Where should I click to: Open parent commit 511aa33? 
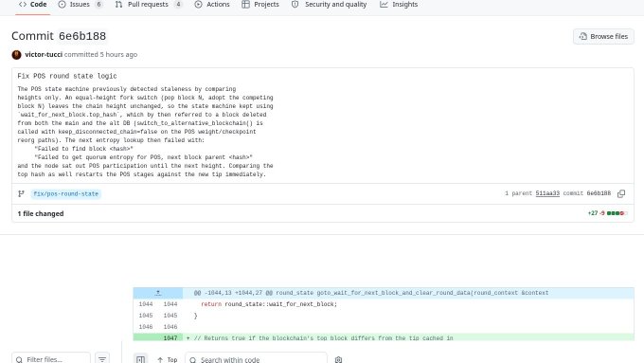point(547,193)
